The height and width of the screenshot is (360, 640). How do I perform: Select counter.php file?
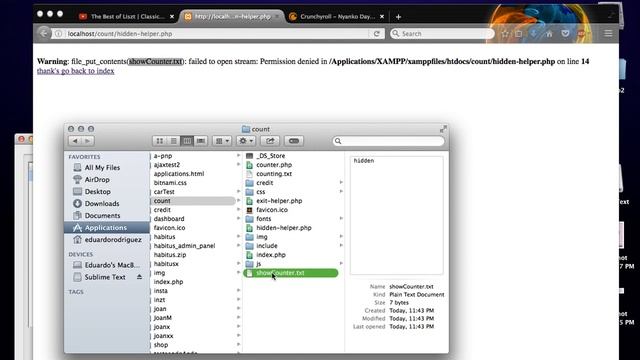click(x=274, y=164)
